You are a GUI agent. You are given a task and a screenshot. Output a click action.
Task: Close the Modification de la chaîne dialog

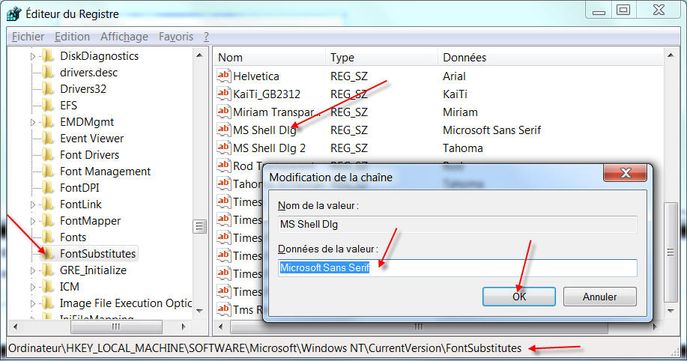[625, 173]
